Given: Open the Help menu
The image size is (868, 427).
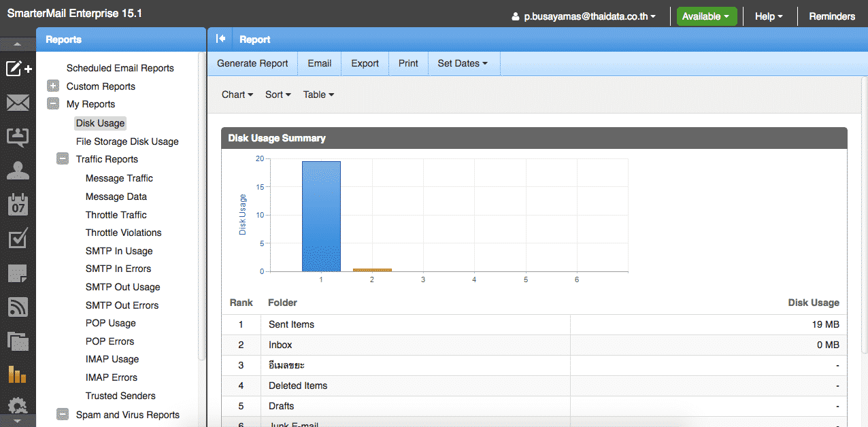Looking at the screenshot, I should [x=769, y=16].
